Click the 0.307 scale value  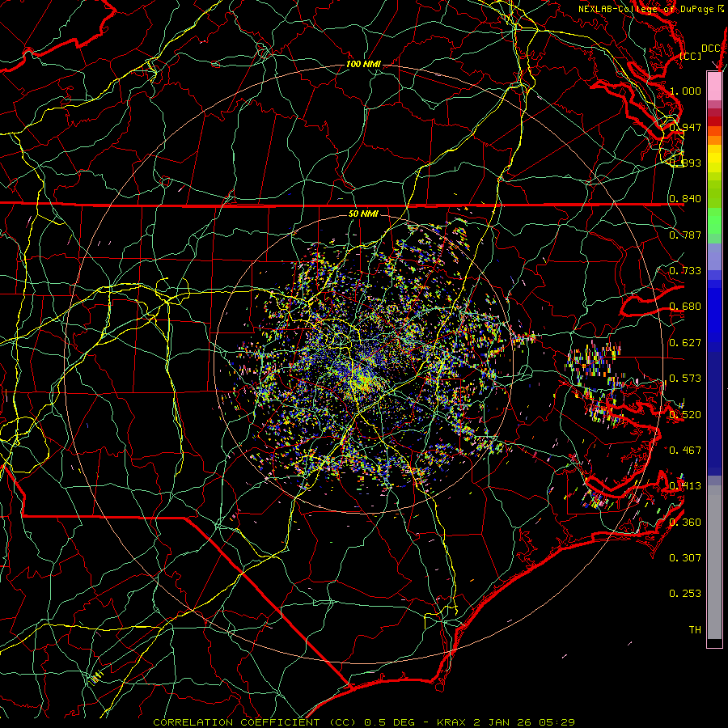685,558
